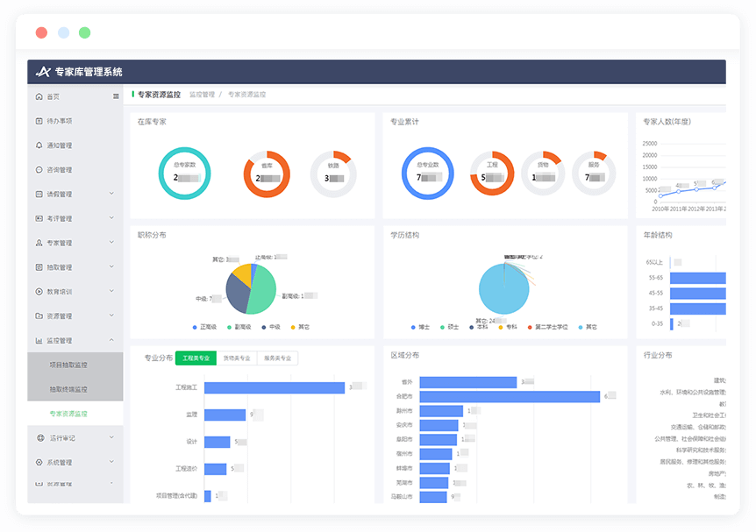Click the 运行审记 globe icon
This screenshot has height=532, width=756.
click(40, 437)
